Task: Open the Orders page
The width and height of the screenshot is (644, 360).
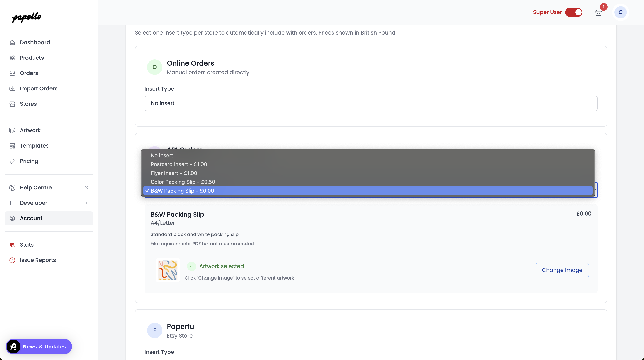Action: 49,73
